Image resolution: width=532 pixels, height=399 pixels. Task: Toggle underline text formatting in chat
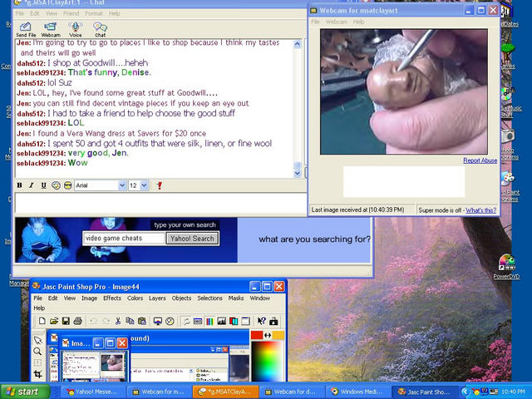[x=43, y=185]
